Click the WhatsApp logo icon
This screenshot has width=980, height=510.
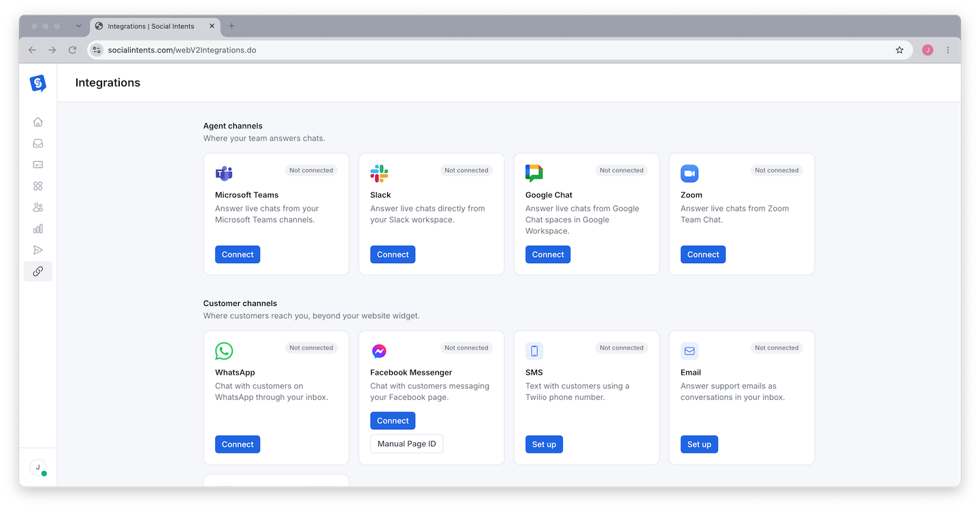tap(224, 351)
